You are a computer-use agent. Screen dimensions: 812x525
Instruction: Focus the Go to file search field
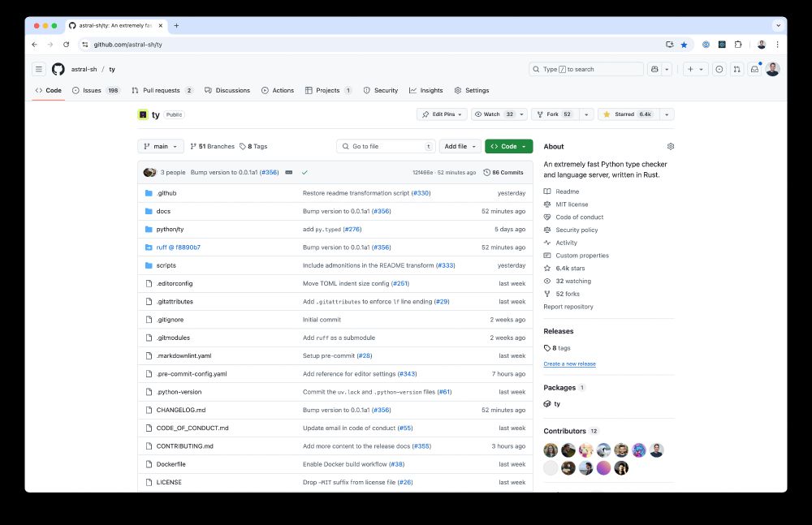tap(386, 147)
